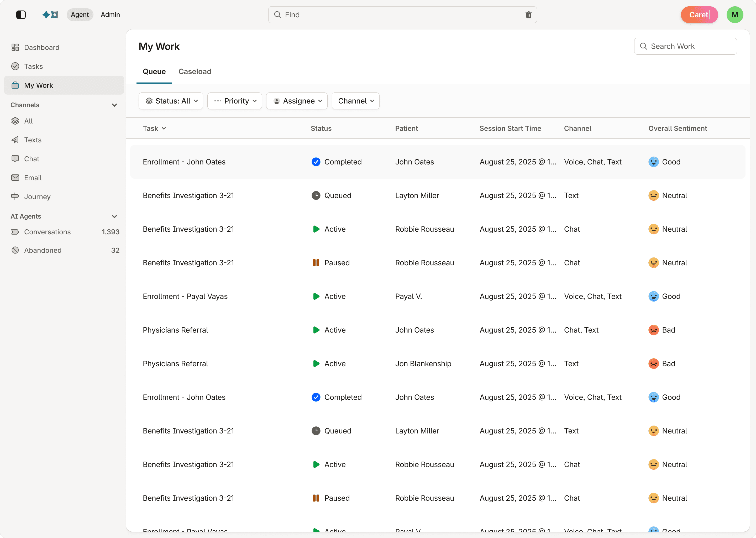Open the Email channel

[x=33, y=178]
